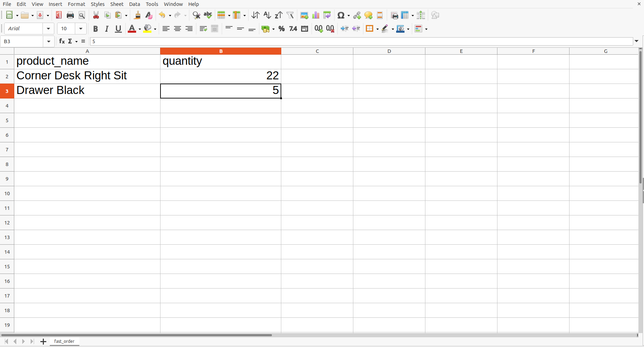
Task: Open the Paste options dropdown arrow
Action: pos(126,15)
